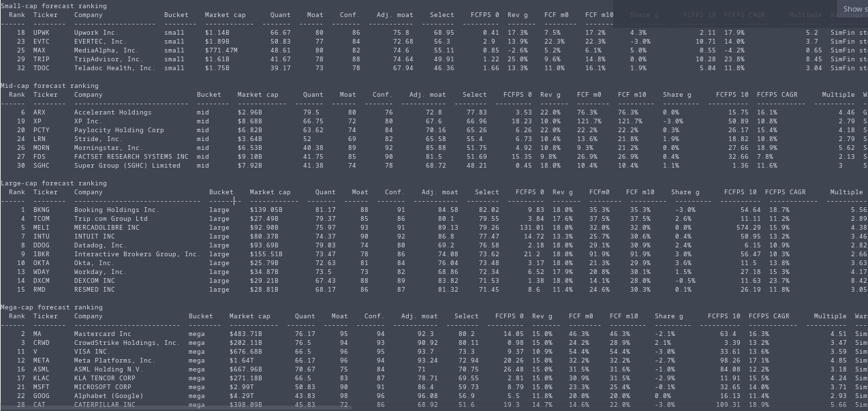Image resolution: width=868 pixels, height=411 pixels.
Task: Click the $1.14B market cap value
Action: (x=217, y=33)
